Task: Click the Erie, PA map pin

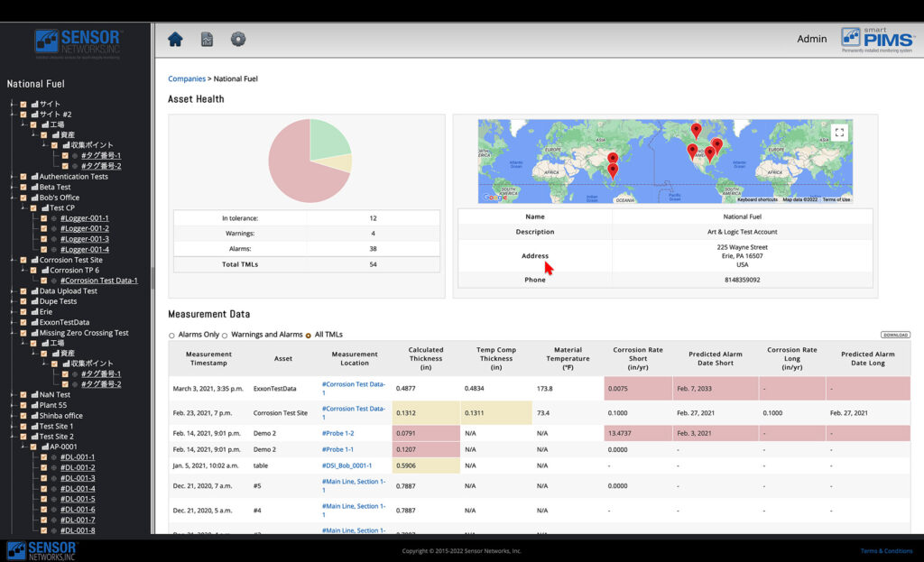Action: [717, 145]
